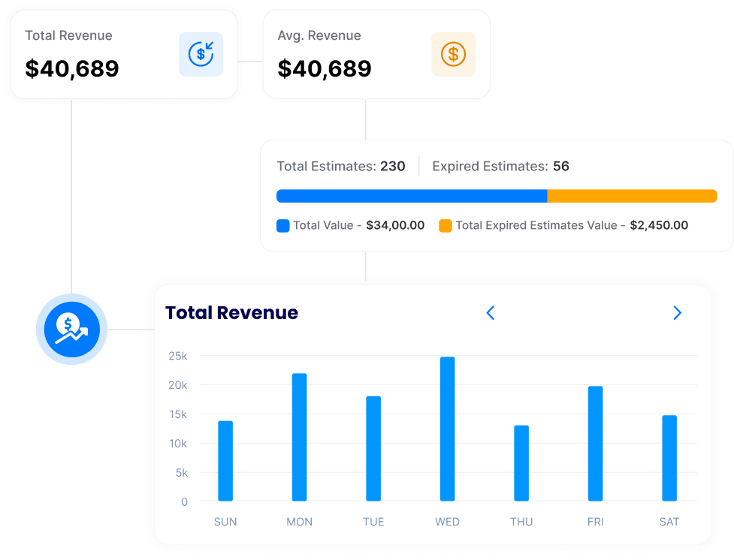Viewport: 734px width, 560px height.
Task: Click the SAT day label
Action: tap(669, 522)
